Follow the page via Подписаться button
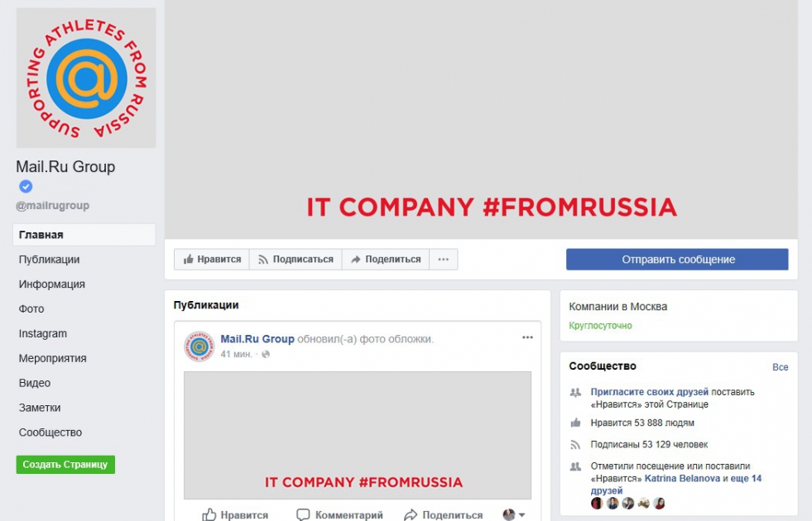This screenshot has width=812, height=521. (295, 259)
